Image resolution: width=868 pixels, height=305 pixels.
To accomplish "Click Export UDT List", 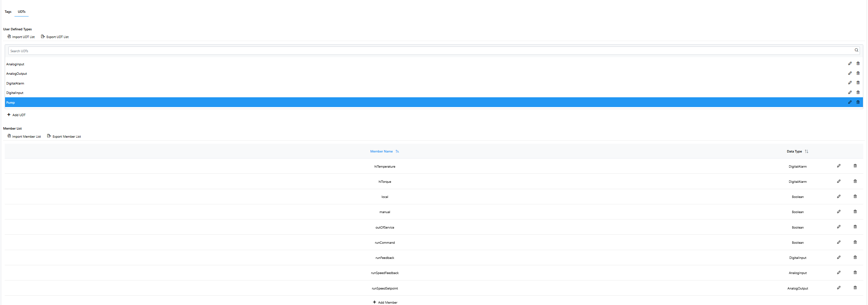I will [55, 37].
